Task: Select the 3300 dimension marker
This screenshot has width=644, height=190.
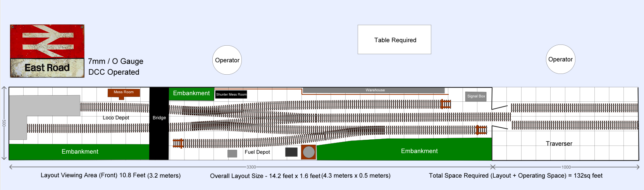Action: 251,167
